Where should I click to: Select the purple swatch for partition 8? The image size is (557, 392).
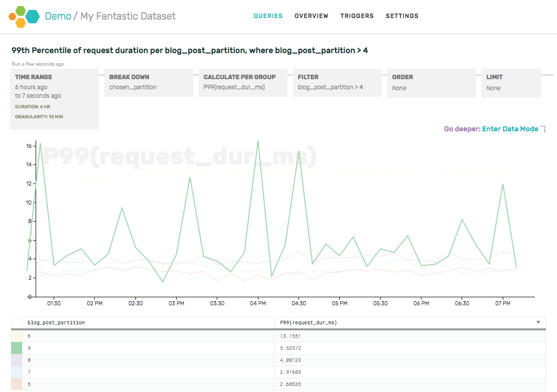[17, 360]
